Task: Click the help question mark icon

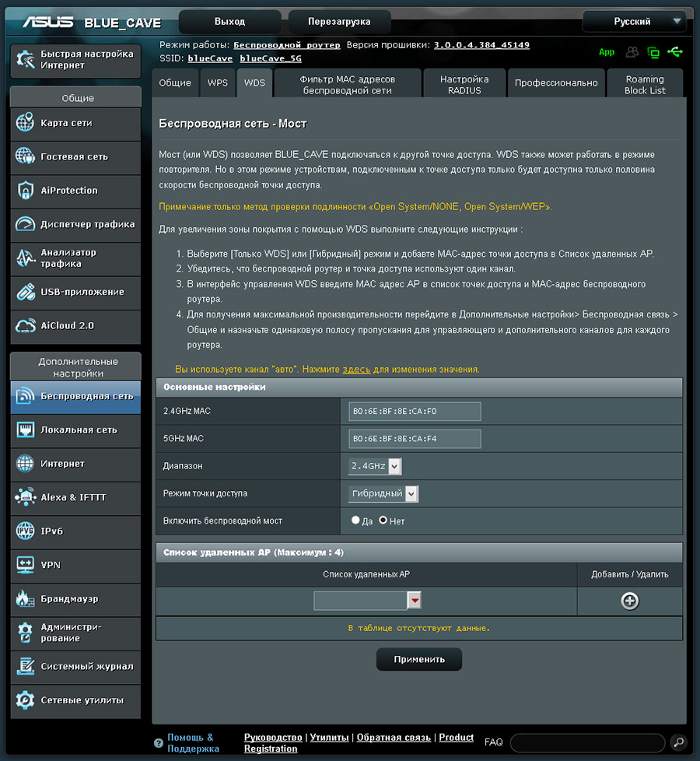Action: 158,743
